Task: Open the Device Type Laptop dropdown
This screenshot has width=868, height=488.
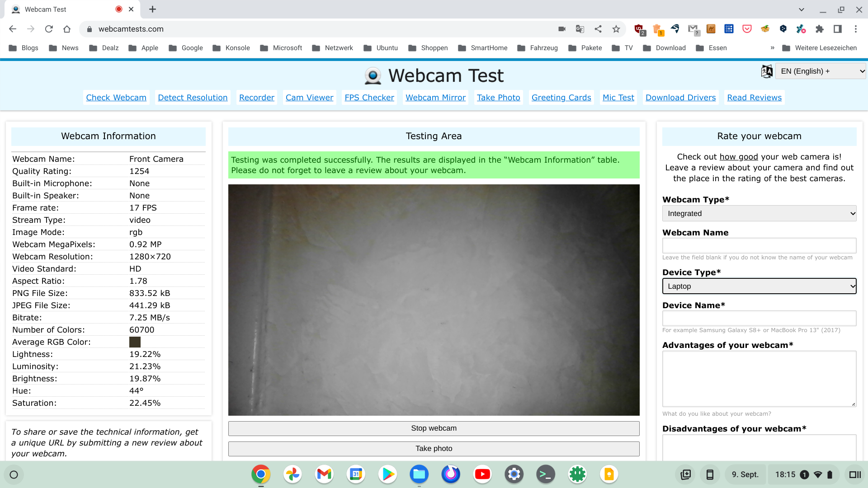Action: pyautogui.click(x=759, y=286)
